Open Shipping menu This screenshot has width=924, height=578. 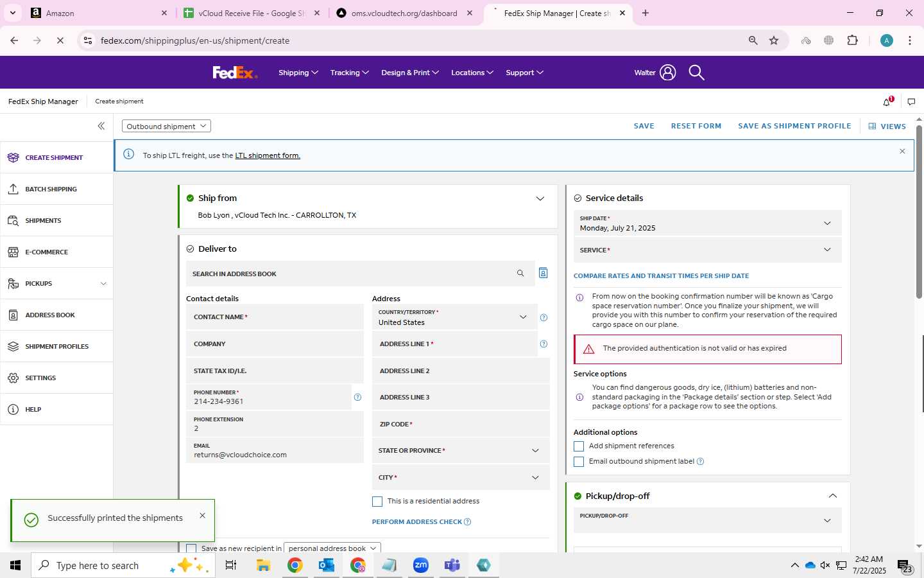[298, 73]
